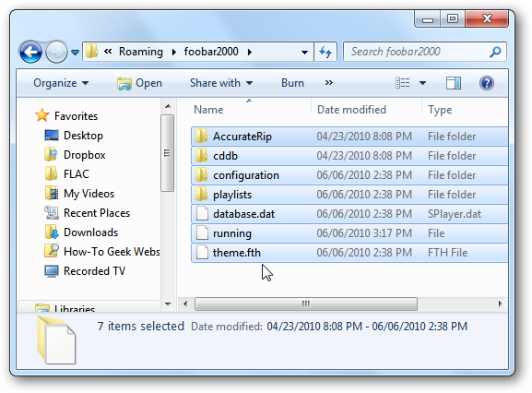Screen dimensions: 532x393
Task: Click the Open toolbar button
Action: coord(139,83)
